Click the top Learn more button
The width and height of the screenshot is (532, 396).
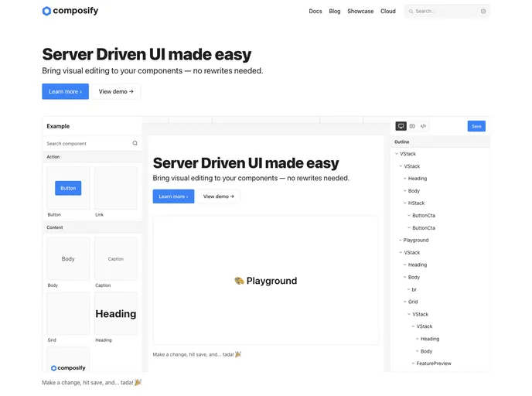point(65,91)
